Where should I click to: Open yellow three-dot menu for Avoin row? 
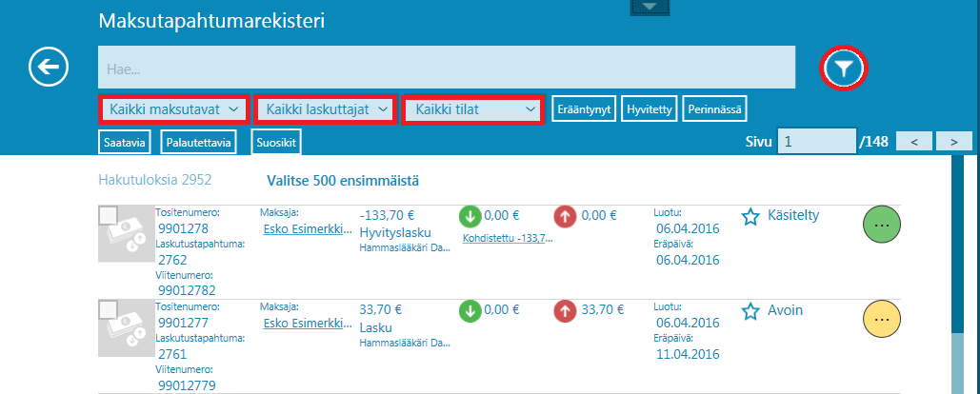[x=881, y=319]
